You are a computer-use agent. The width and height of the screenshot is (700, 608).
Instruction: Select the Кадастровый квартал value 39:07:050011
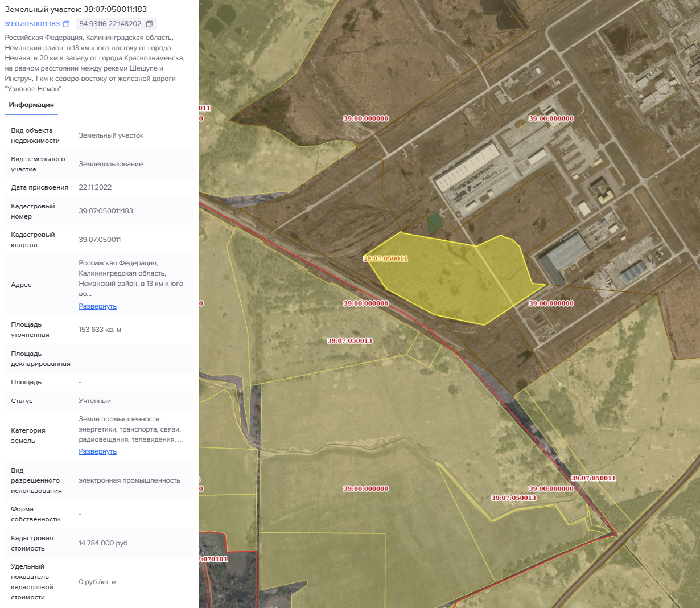tap(100, 240)
